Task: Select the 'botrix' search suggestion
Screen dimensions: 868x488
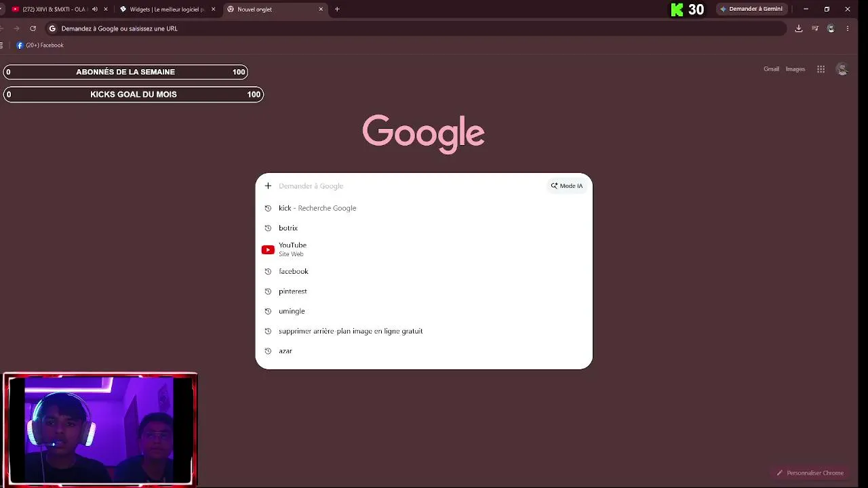Action: pyautogui.click(x=424, y=228)
